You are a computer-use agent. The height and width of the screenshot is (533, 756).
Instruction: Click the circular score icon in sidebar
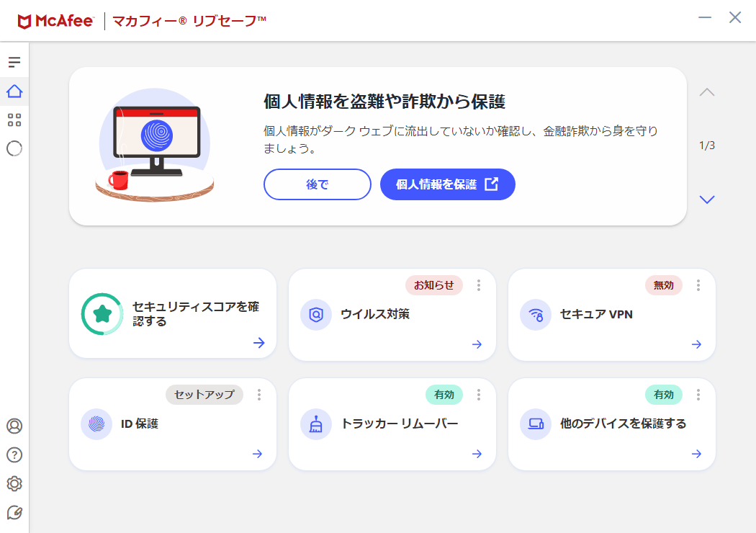14,149
